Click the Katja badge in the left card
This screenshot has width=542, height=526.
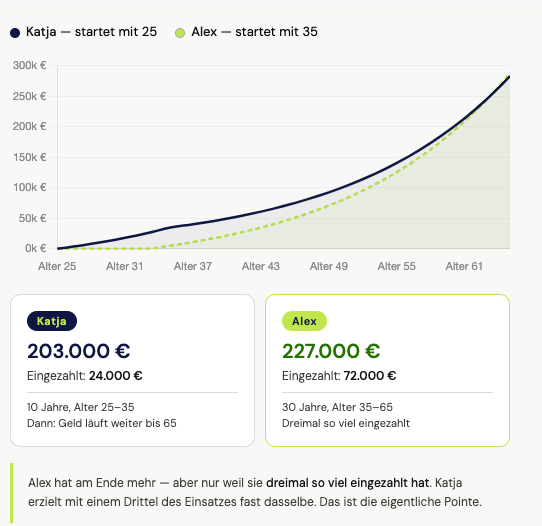[x=52, y=321]
